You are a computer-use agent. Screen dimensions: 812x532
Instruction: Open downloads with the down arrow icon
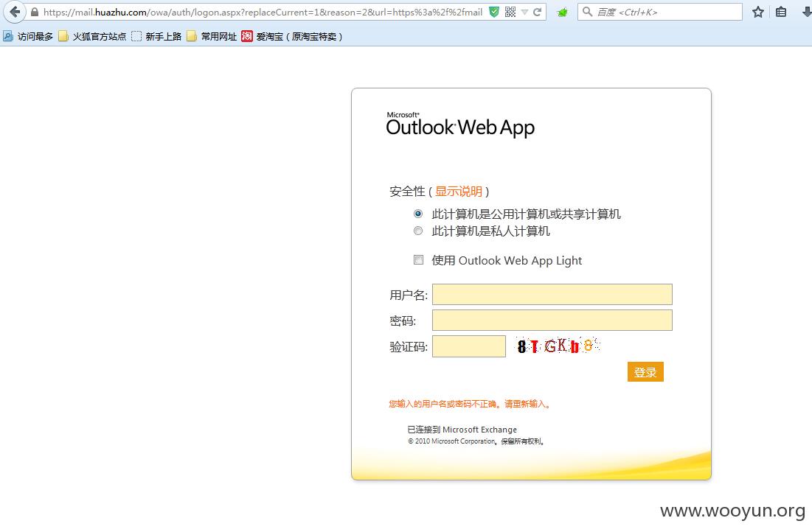click(x=806, y=12)
